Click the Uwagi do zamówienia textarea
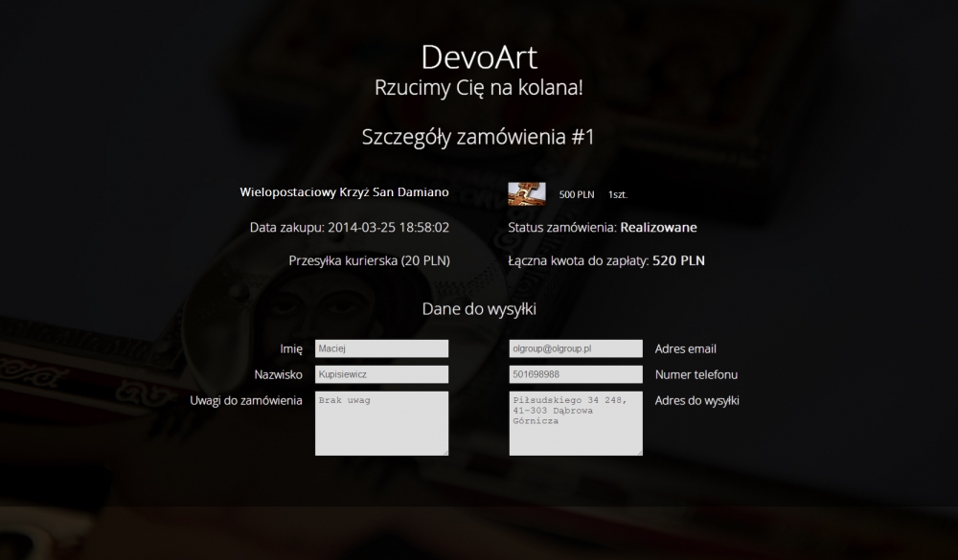 pyautogui.click(x=382, y=423)
